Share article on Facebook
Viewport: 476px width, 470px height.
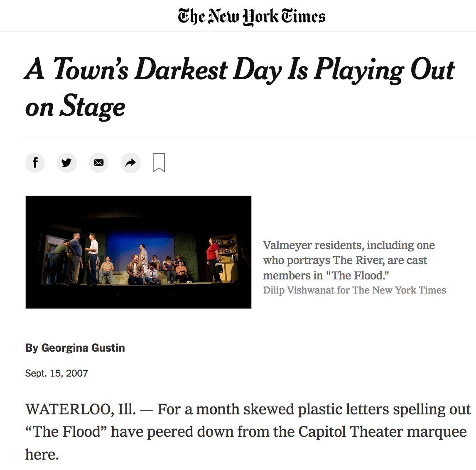tap(35, 163)
